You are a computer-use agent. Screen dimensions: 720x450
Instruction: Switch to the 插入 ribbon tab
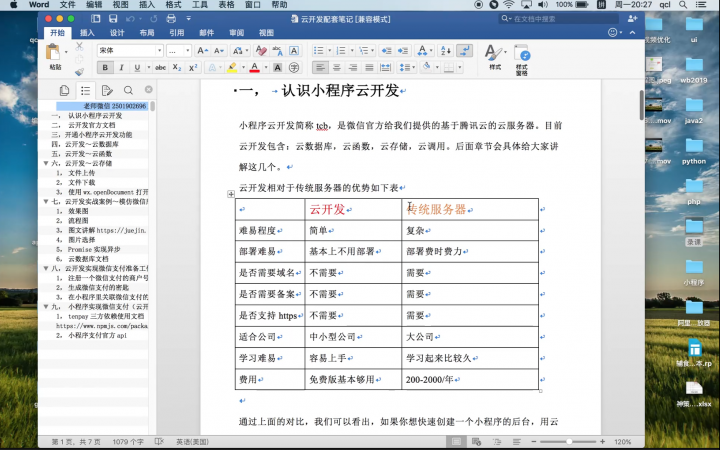(87, 33)
